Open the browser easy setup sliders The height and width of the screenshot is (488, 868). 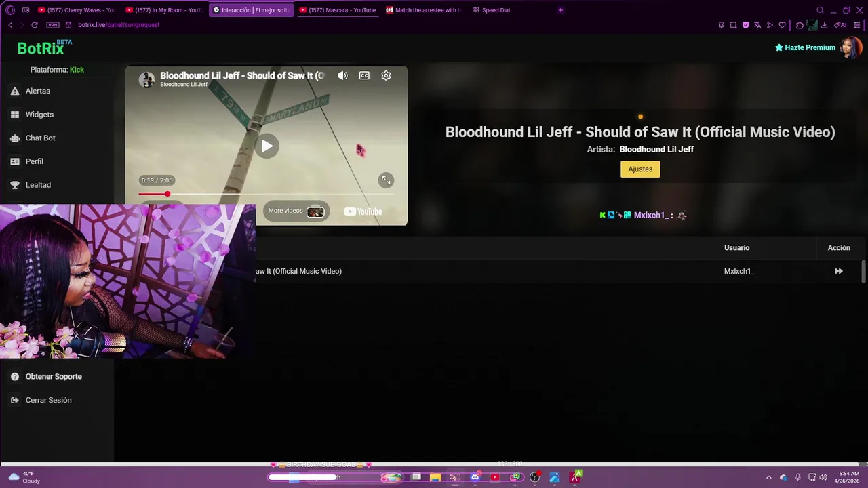tap(857, 25)
